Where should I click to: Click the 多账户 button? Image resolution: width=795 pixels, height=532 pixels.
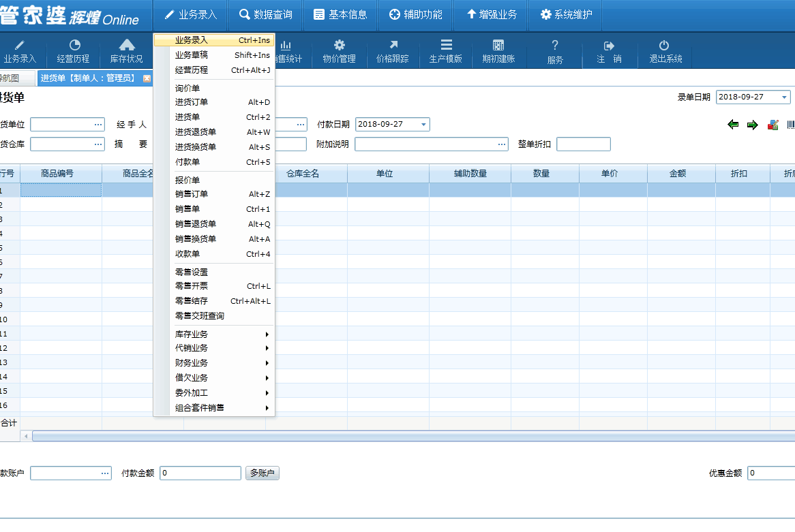click(x=262, y=473)
